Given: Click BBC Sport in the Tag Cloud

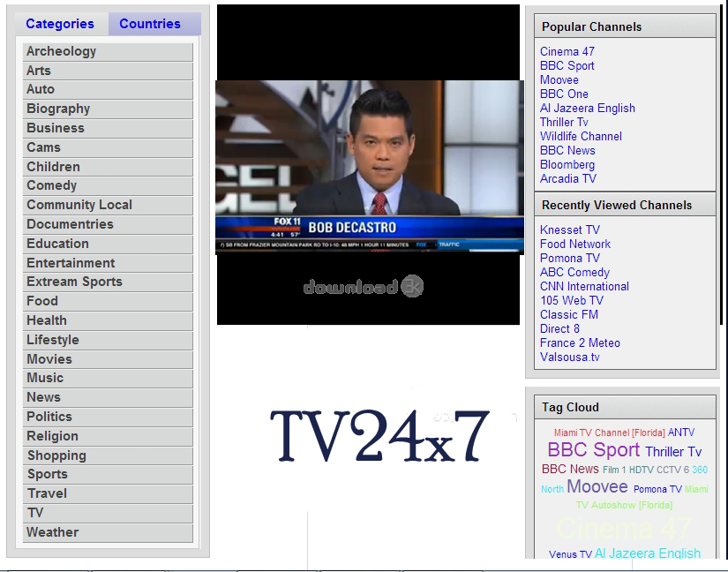Looking at the screenshot, I should [x=594, y=450].
